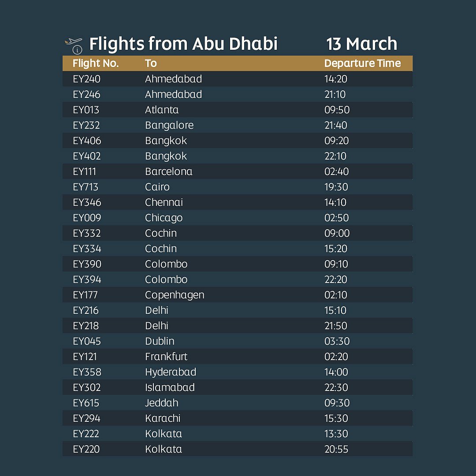Screen dimensions: 476x476
Task: Click the Karachi flight EY294
Action: pyautogui.click(x=87, y=419)
